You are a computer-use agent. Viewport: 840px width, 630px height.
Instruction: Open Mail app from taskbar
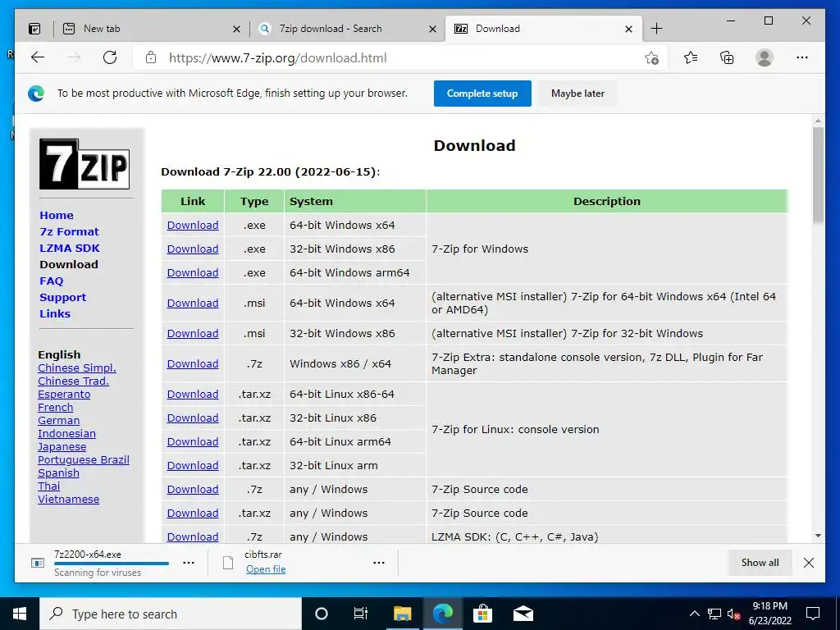(523, 614)
